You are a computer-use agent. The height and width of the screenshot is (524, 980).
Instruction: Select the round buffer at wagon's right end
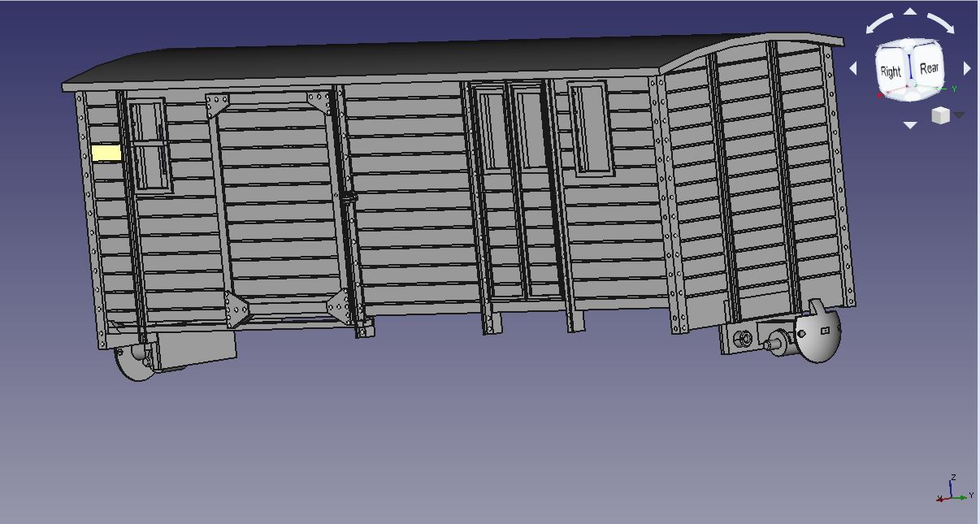click(818, 333)
